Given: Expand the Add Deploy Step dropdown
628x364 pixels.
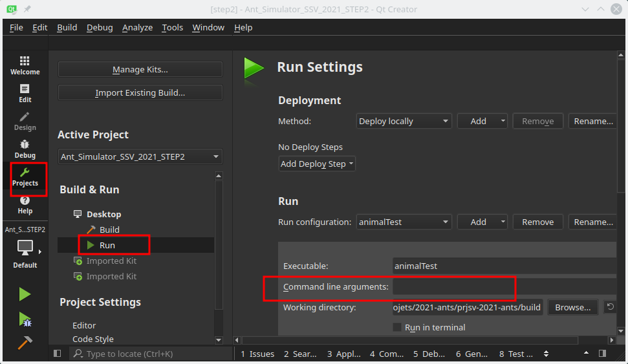Looking at the screenshot, I should 317,164.
